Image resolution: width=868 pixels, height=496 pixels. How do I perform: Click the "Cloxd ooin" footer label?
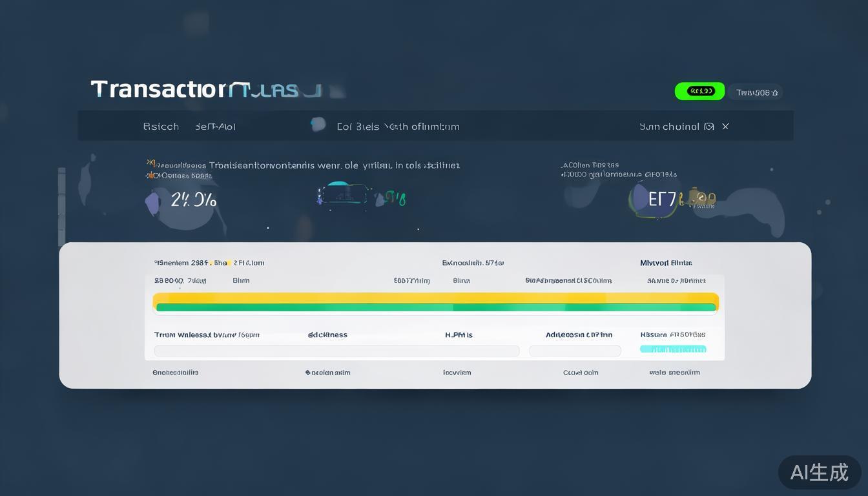[x=581, y=373]
